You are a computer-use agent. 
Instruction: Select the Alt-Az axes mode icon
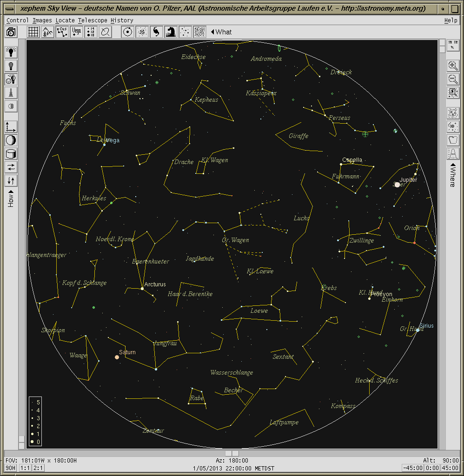11,126
